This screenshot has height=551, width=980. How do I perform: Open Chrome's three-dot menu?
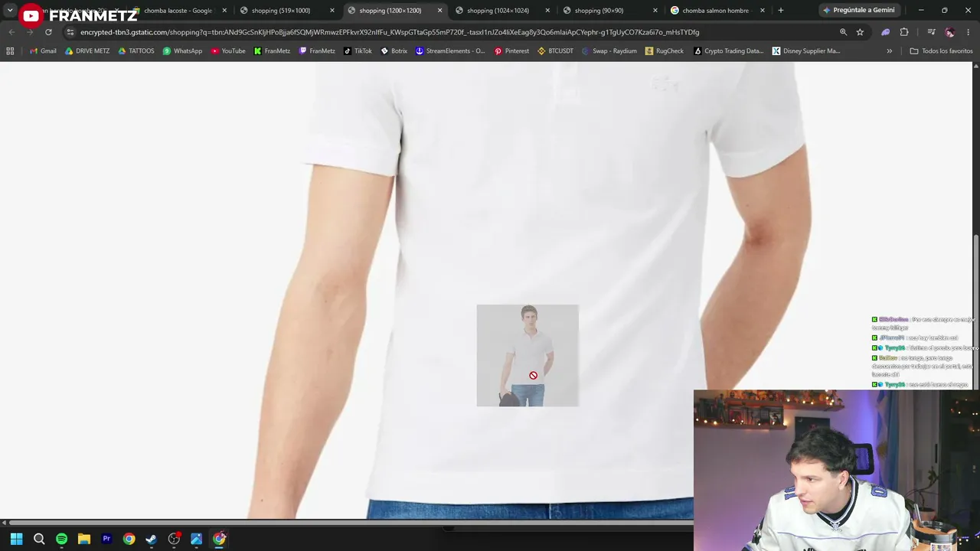[x=969, y=32]
